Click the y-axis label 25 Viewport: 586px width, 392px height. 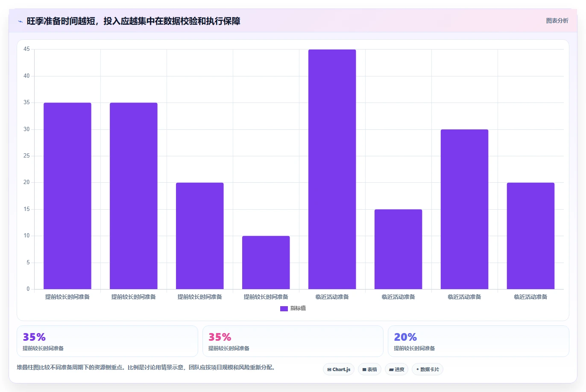click(26, 156)
